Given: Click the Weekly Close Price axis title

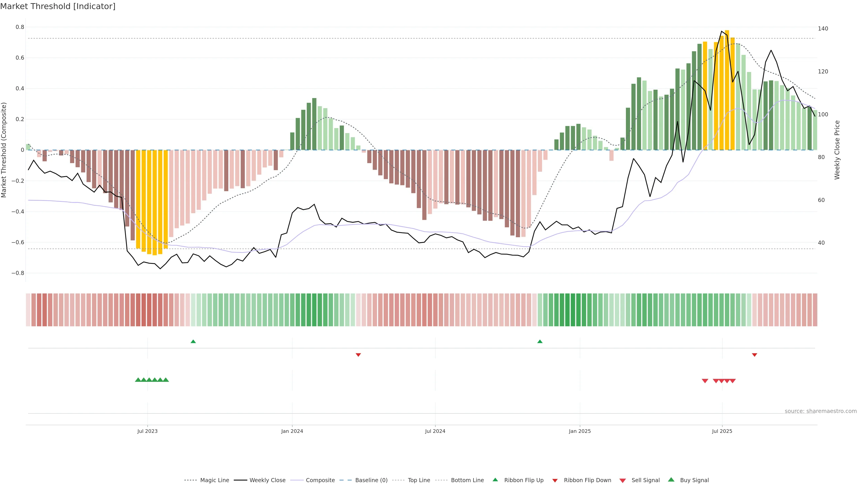Looking at the screenshot, I should [837, 150].
